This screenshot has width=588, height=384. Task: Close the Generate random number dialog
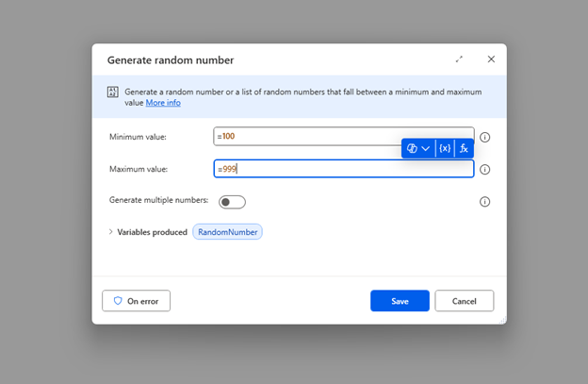[x=491, y=59]
